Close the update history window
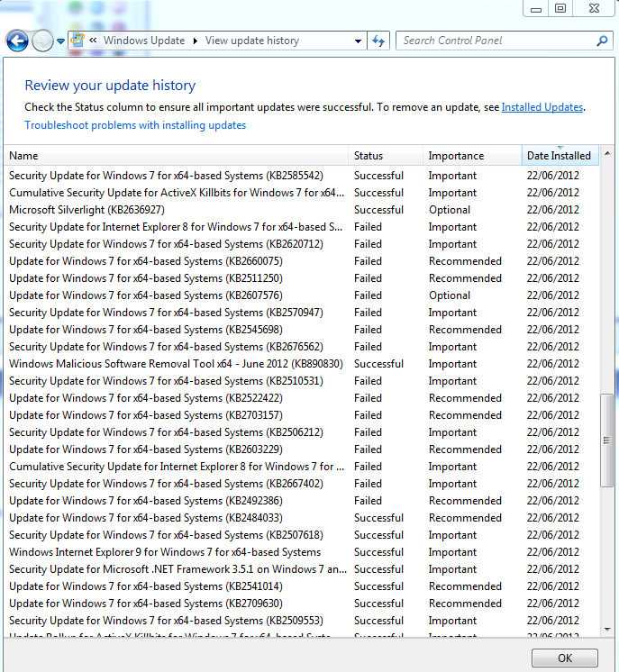 point(594,9)
